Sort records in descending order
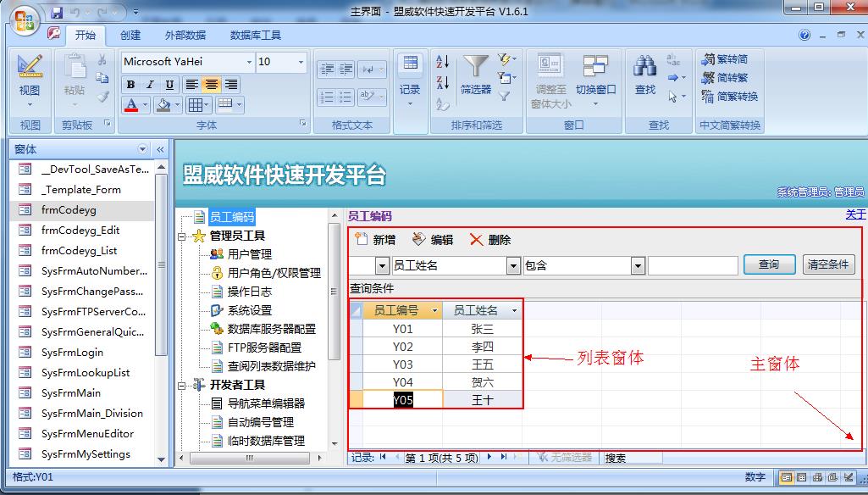 point(443,82)
